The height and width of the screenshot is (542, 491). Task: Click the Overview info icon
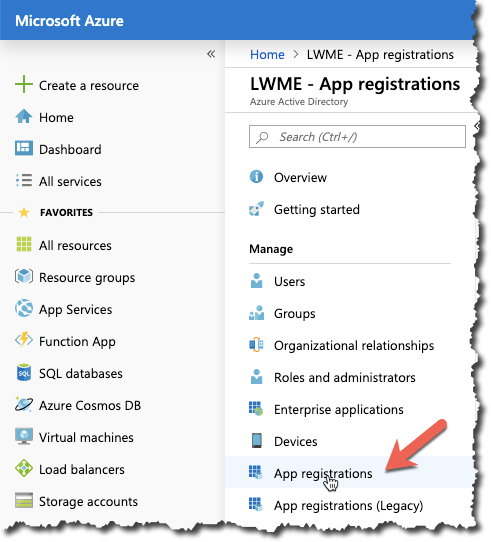[256, 177]
